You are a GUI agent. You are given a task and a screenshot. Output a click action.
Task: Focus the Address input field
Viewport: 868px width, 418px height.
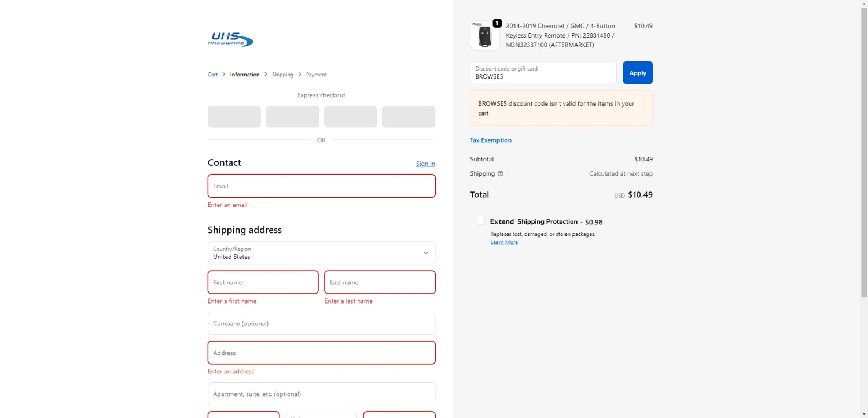321,353
